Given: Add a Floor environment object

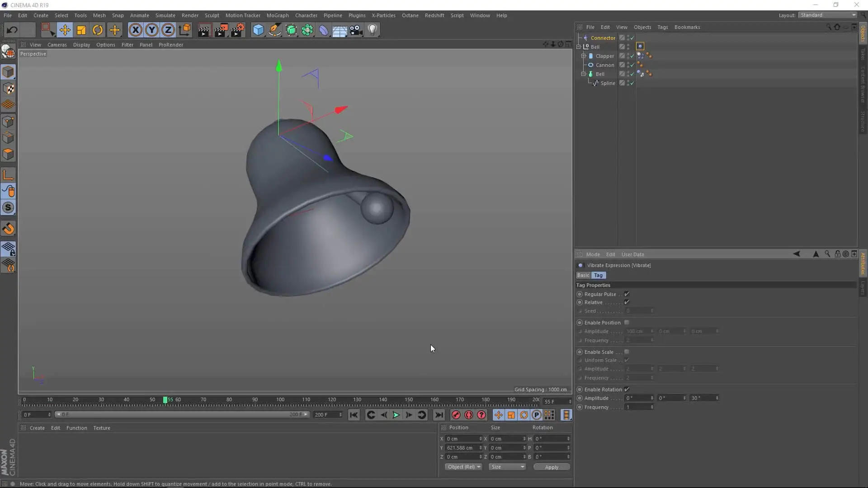Looking at the screenshot, I should [x=340, y=30].
